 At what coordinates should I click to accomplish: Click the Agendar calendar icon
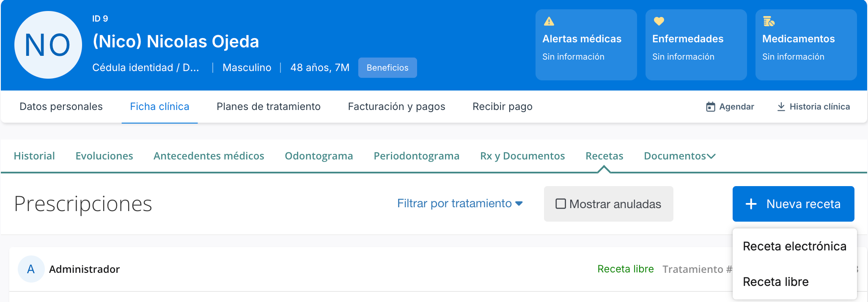coord(711,107)
